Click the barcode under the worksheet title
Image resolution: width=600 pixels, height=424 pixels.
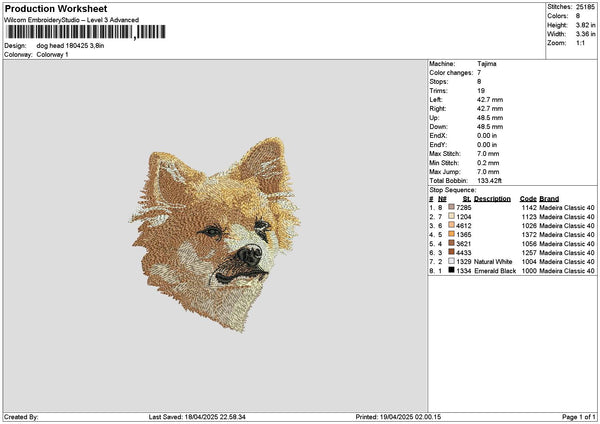click(x=86, y=32)
